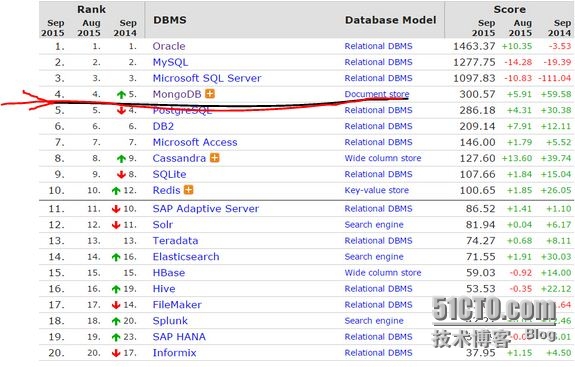Click the Score column group header
Image resolution: width=575 pixels, height=367 pixels.
(x=510, y=9)
